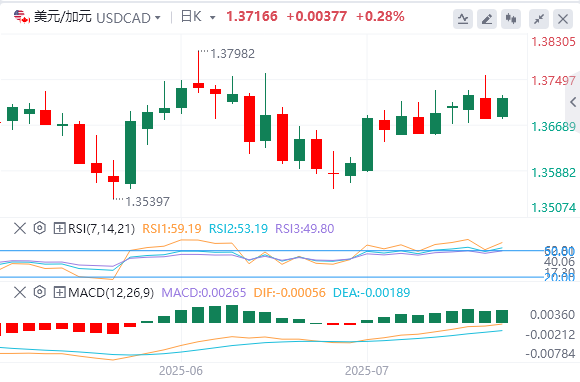Expand the RSI panel plus icon
This screenshot has width=580, height=382.
(x=59, y=228)
